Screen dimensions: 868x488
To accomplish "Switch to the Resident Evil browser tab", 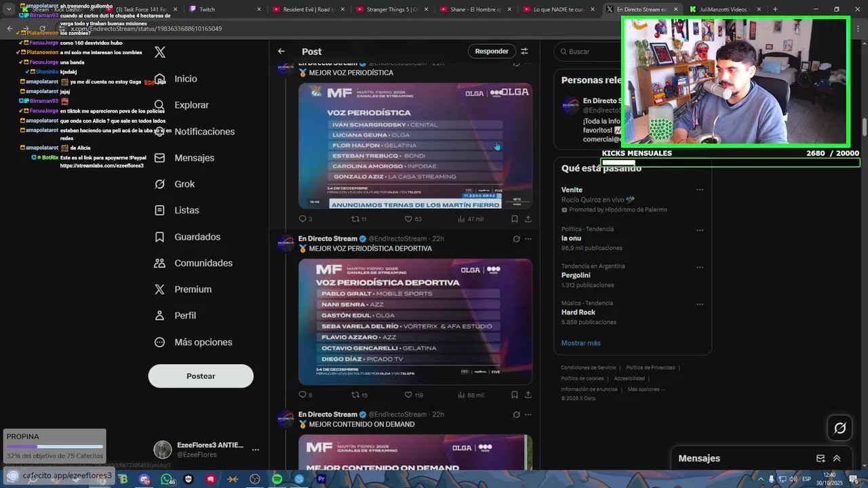I will coord(308,9).
